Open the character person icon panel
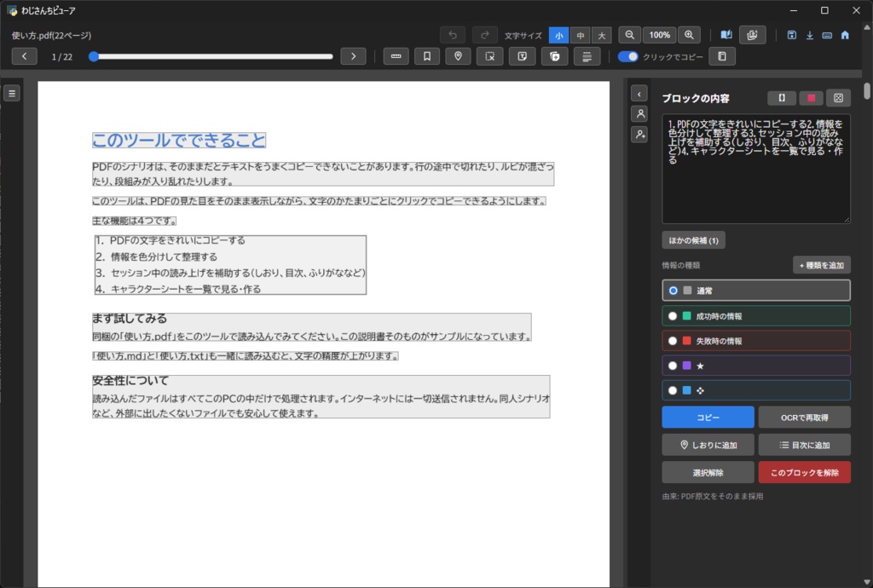Viewport: 873px width, 588px height. [639, 114]
